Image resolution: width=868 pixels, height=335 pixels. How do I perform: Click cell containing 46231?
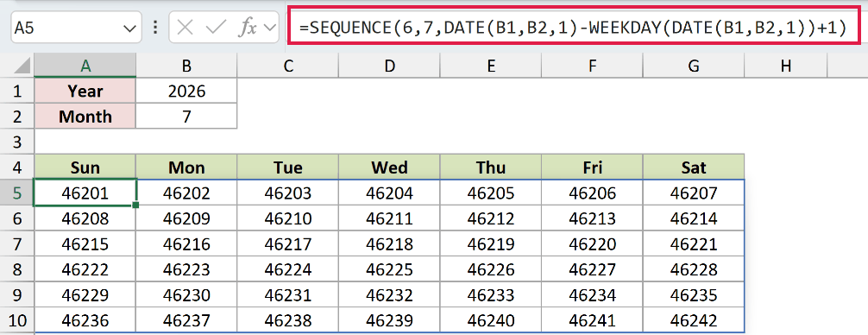coord(288,294)
